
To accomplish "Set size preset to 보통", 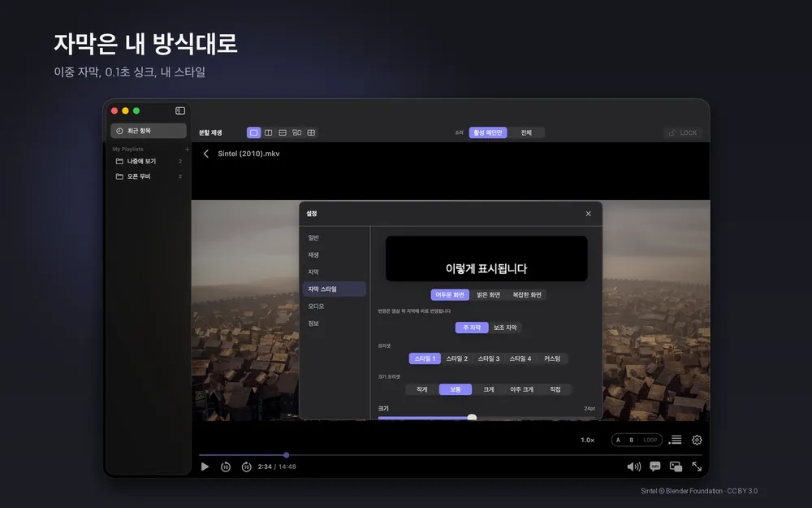I will (x=456, y=389).
